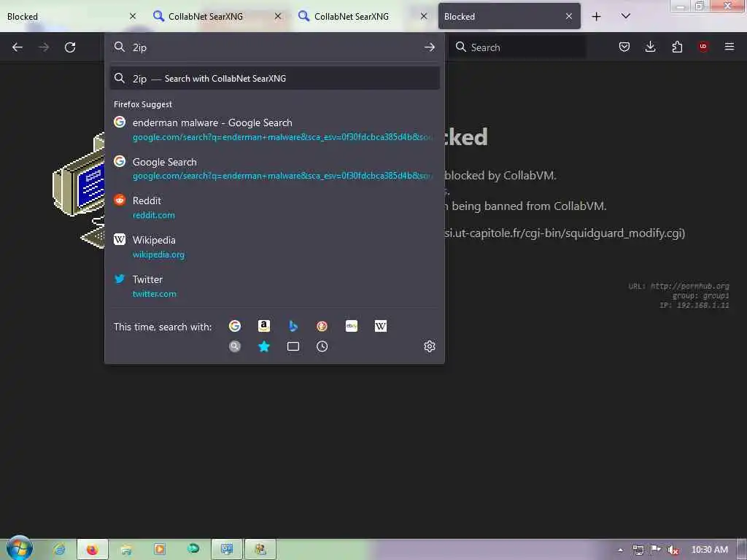Go back using the back arrow
Viewport: 747px width, 560px height.
pos(18,47)
